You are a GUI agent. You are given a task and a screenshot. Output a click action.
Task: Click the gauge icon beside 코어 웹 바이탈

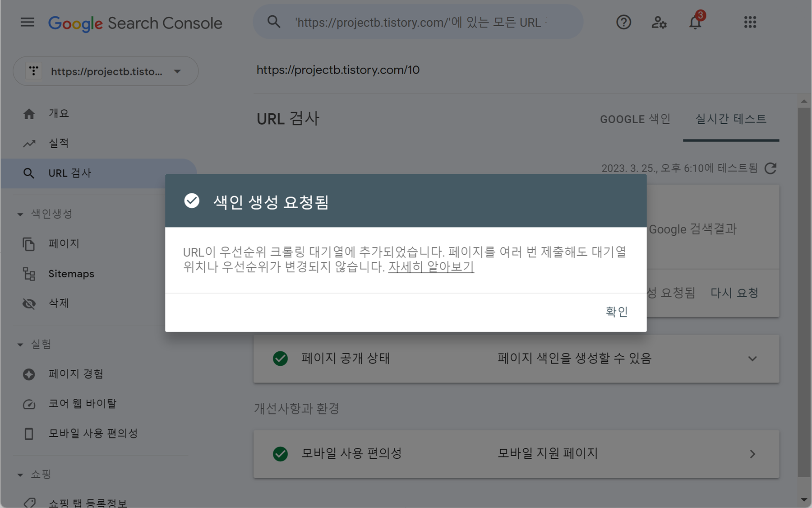tap(29, 404)
